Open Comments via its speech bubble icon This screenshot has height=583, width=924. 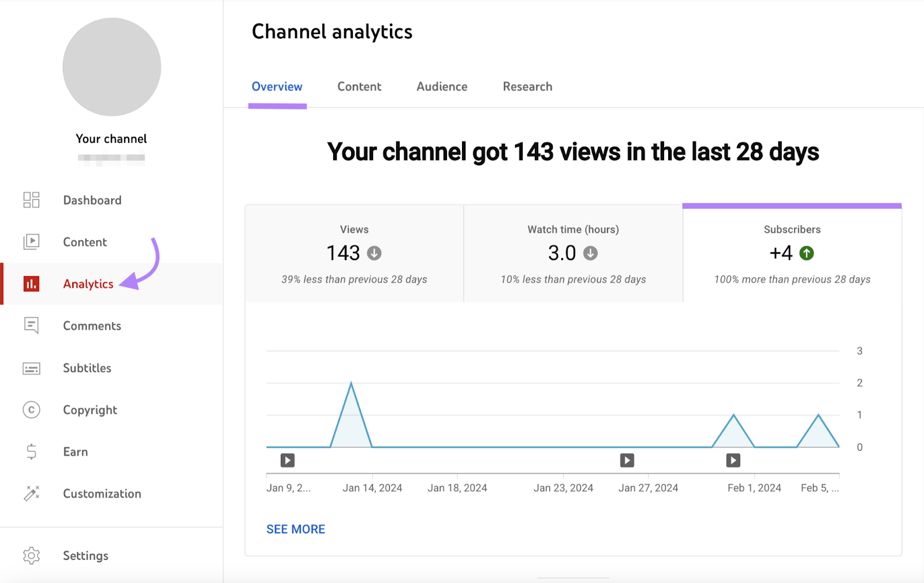tap(31, 325)
